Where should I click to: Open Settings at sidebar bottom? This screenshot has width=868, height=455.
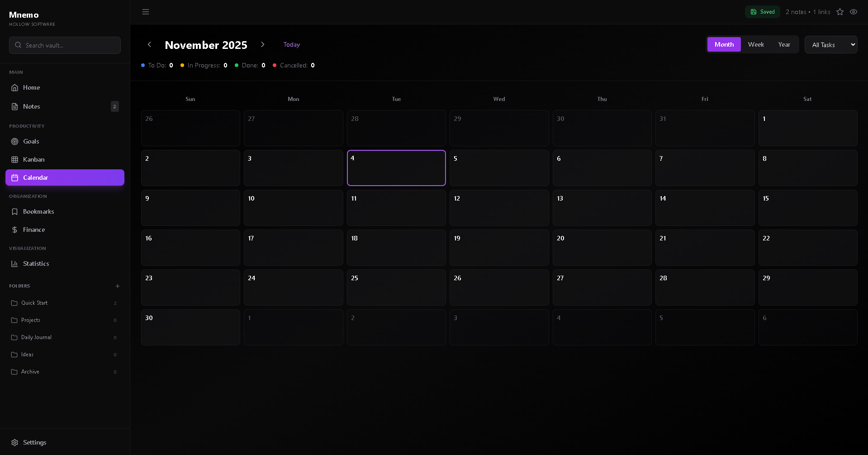(65, 442)
